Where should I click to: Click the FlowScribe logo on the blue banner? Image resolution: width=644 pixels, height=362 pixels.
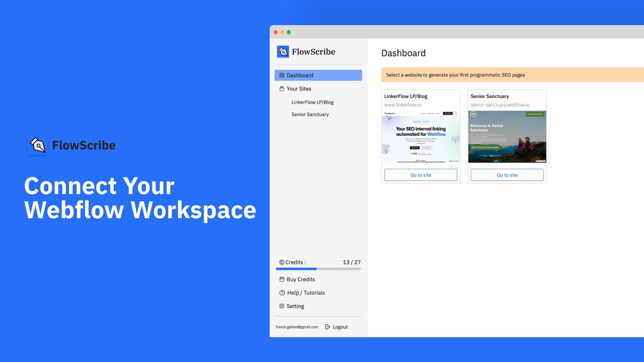point(72,145)
